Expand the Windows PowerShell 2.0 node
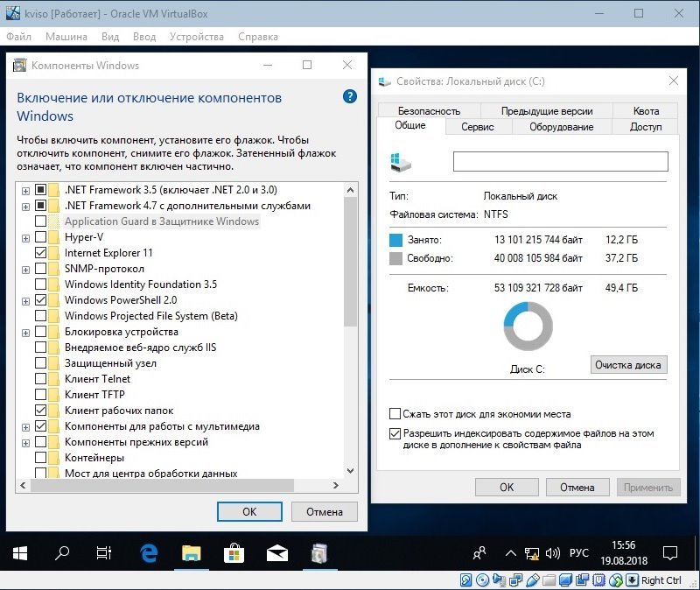700x590 pixels. [26, 301]
